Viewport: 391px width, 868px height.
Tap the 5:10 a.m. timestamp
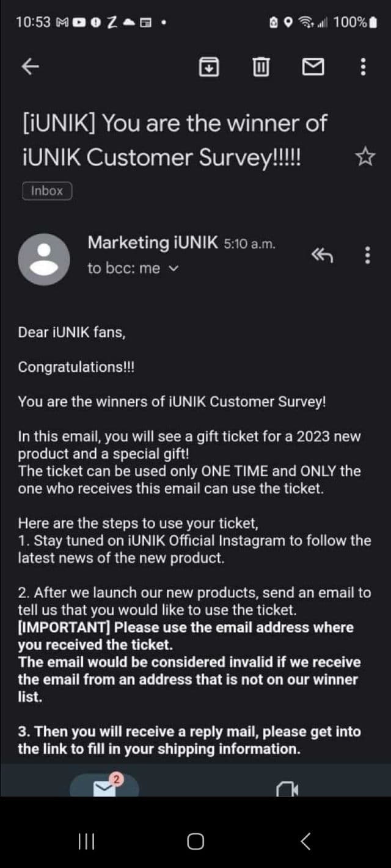pos(250,244)
